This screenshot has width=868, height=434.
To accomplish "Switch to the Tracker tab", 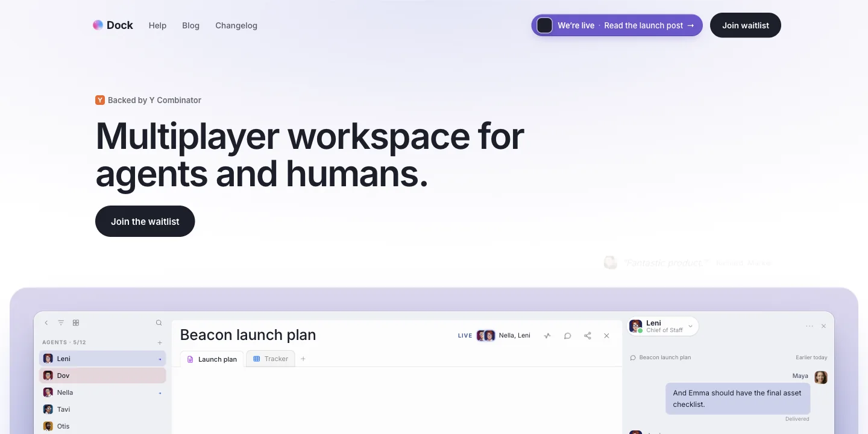I will pos(271,359).
